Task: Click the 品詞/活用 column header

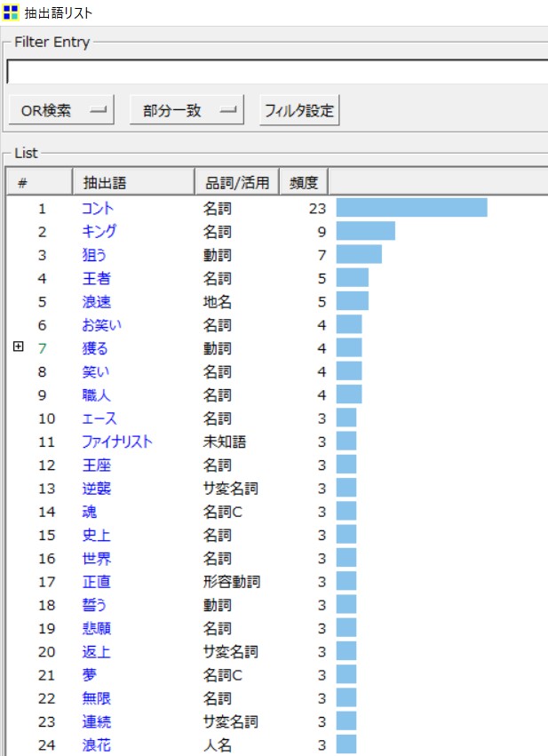Action: click(x=236, y=182)
